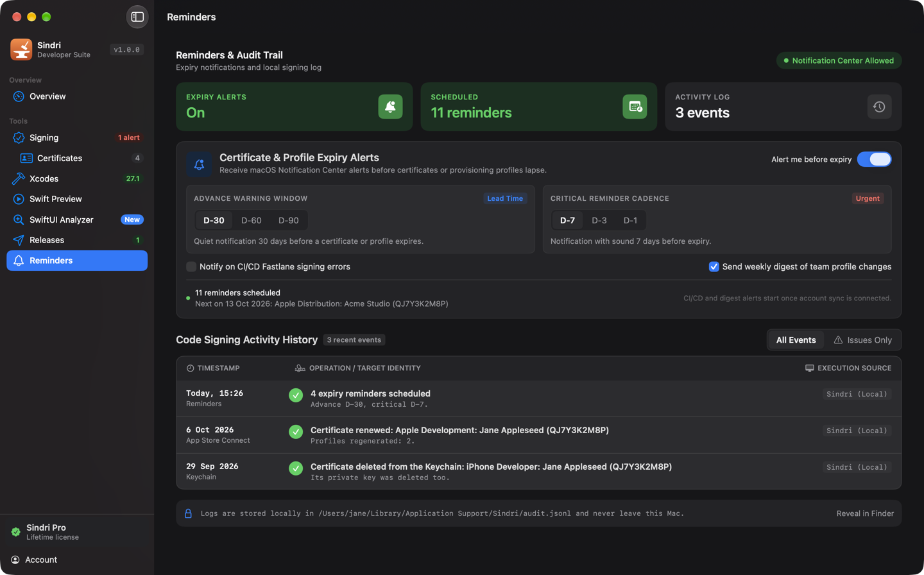The height and width of the screenshot is (575, 924).
Task: Click the Activity Log history icon
Action: coord(879,107)
